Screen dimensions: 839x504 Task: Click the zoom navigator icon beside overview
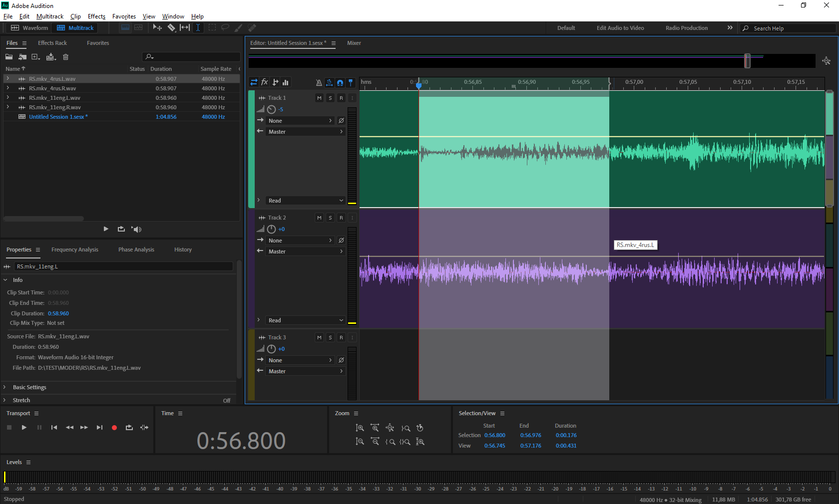[x=827, y=61]
